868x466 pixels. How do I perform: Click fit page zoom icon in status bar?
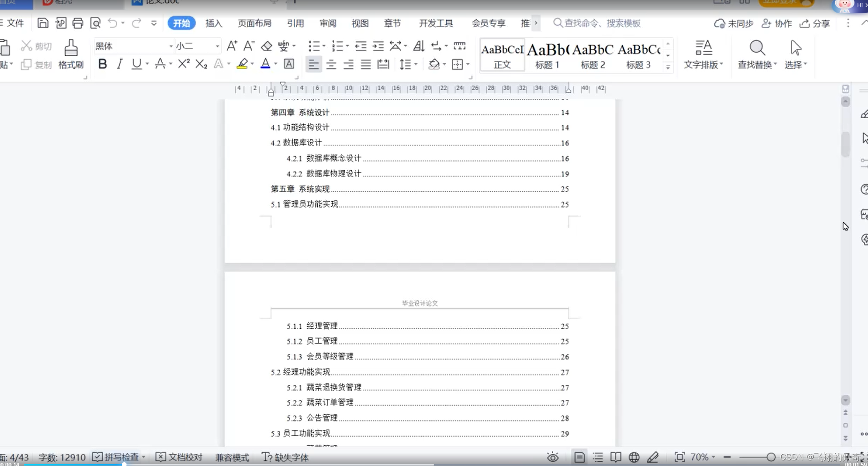pyautogui.click(x=680, y=457)
